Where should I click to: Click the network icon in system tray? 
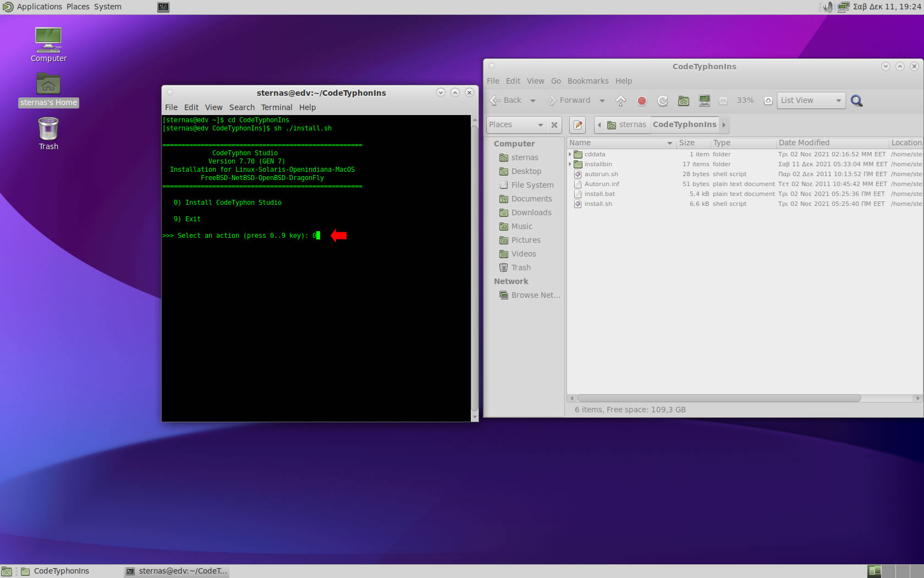click(843, 7)
